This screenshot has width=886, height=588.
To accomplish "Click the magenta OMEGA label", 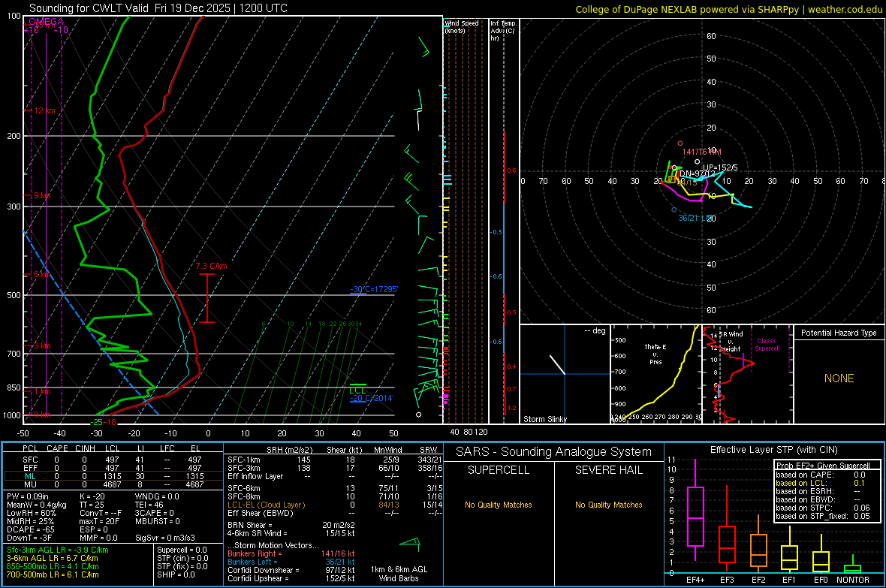I will [x=47, y=22].
